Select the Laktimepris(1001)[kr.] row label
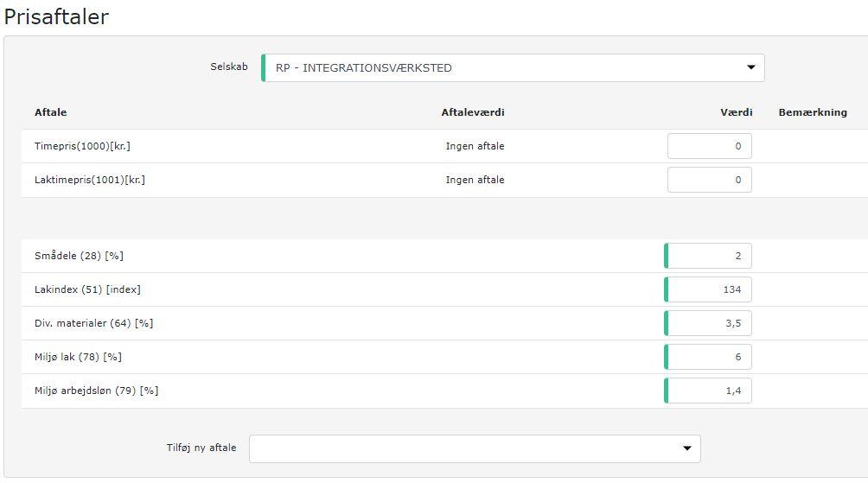Screen dimensions: 868x483 89,180
